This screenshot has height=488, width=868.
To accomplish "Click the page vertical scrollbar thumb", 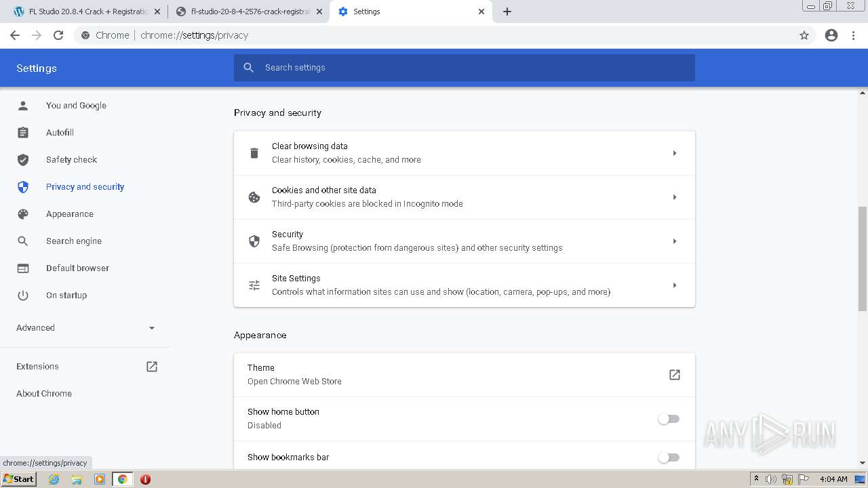I will pos(863,258).
